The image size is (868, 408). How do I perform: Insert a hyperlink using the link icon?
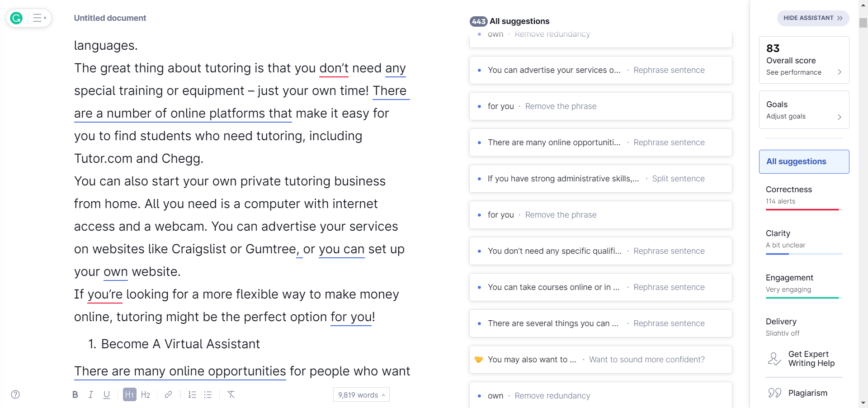tap(168, 394)
